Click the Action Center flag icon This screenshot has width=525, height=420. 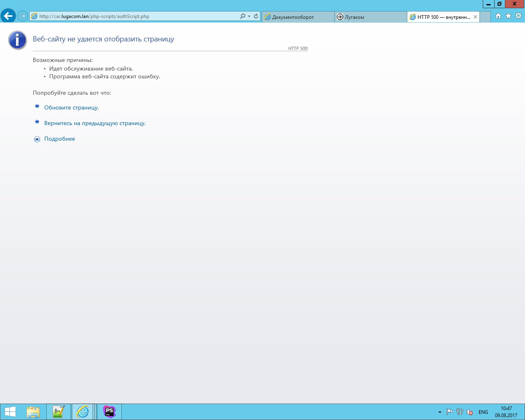450,412
